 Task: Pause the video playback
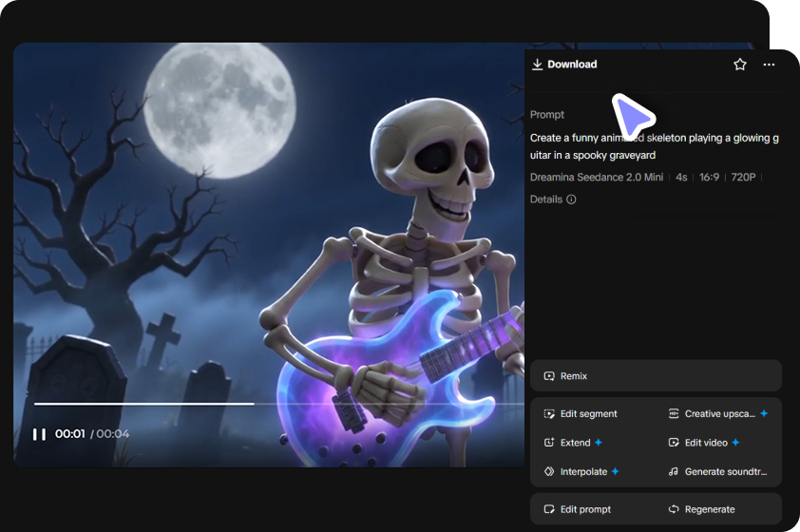[x=39, y=434]
